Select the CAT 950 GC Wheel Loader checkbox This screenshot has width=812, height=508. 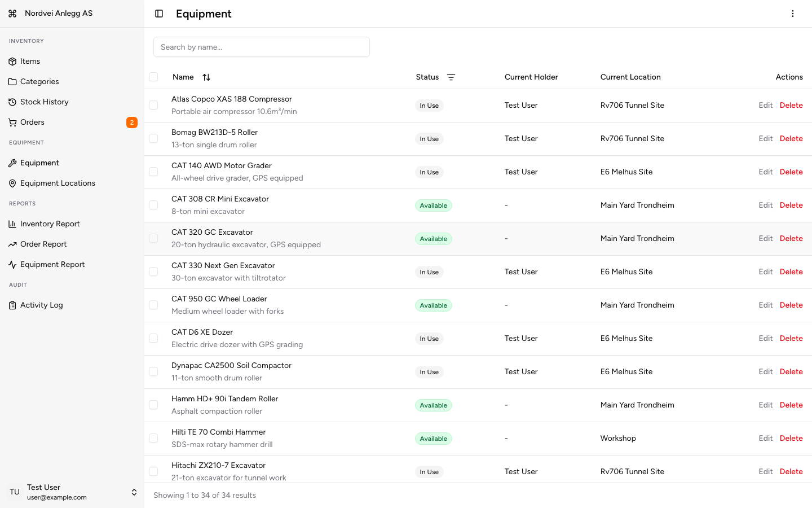153,305
